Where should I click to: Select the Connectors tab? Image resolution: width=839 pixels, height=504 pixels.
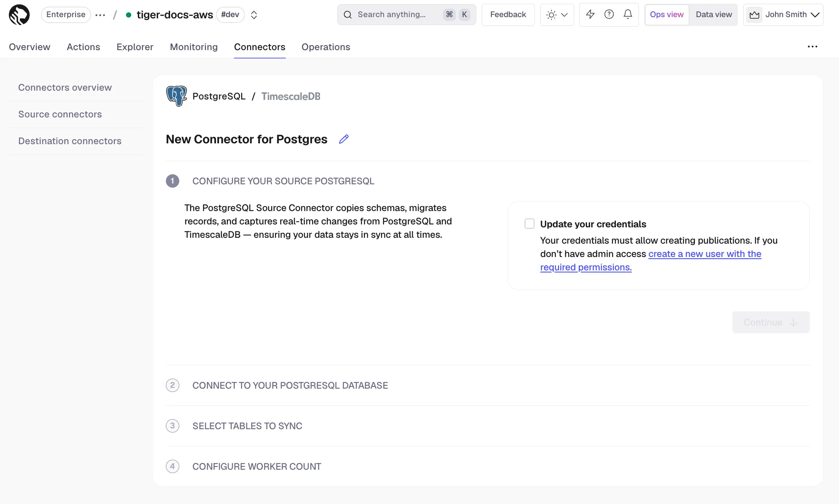(x=259, y=47)
